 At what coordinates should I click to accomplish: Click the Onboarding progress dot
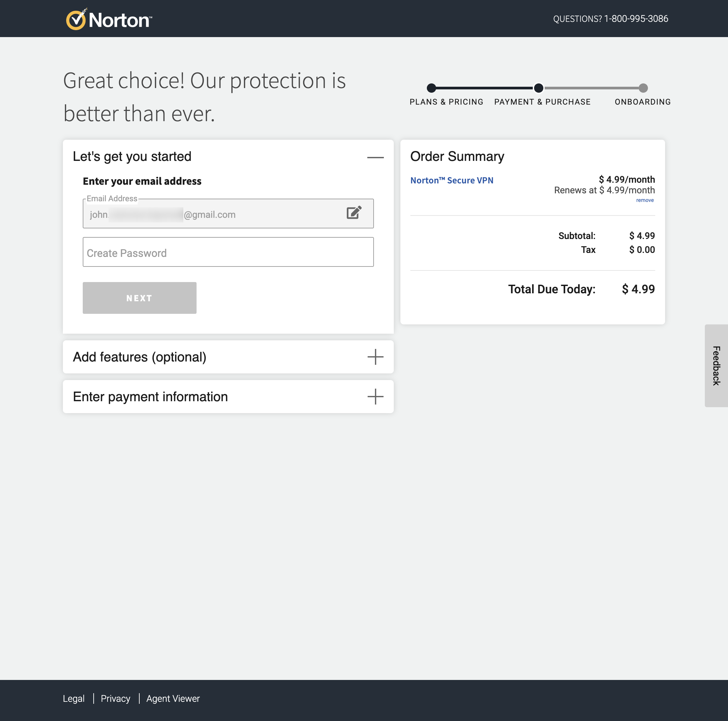[x=643, y=87]
